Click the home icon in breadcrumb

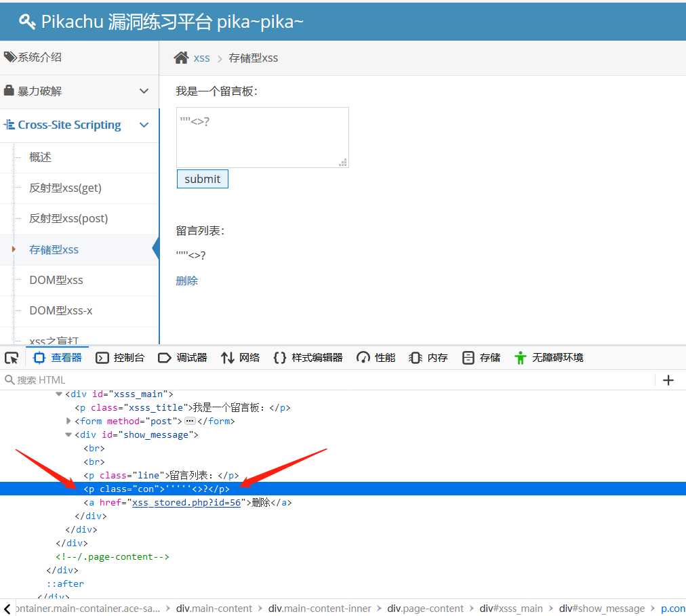[x=181, y=58]
